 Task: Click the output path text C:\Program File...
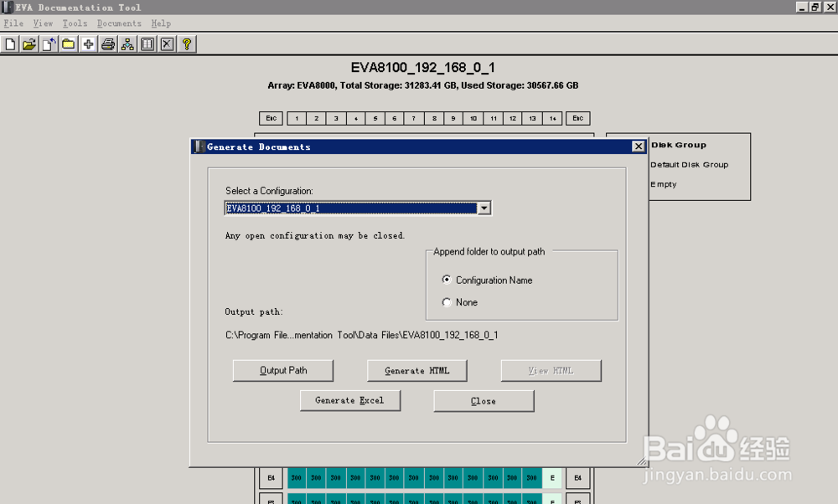(x=362, y=335)
